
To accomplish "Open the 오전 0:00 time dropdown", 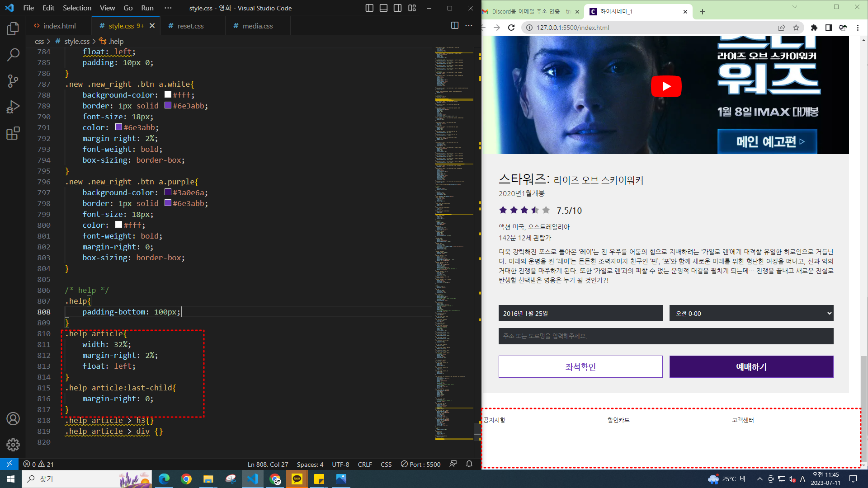I will (751, 313).
